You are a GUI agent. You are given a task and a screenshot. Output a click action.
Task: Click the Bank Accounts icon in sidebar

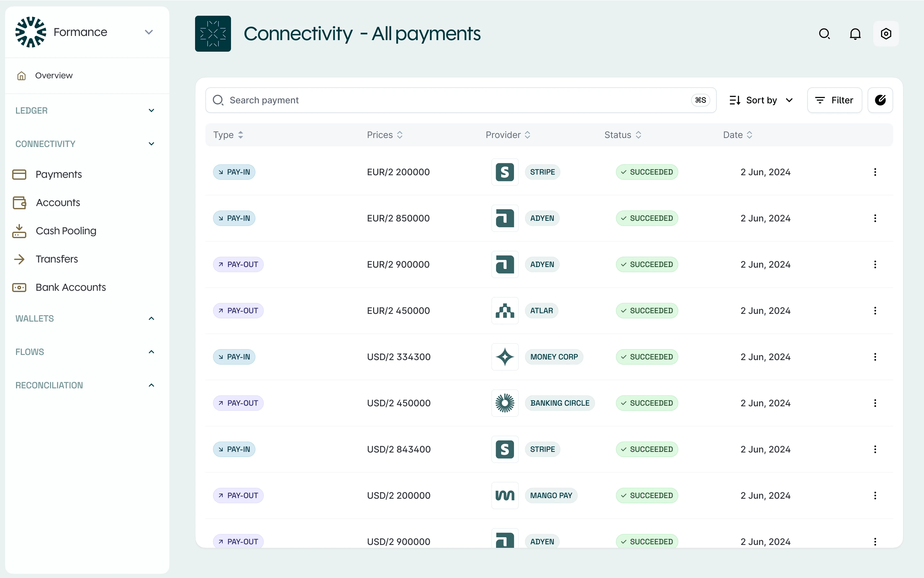point(20,288)
